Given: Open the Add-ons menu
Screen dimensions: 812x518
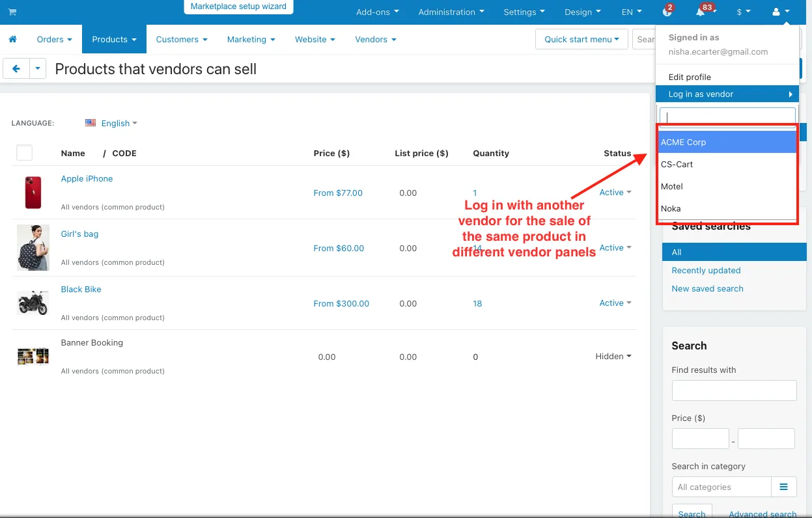Looking at the screenshot, I should [x=378, y=12].
